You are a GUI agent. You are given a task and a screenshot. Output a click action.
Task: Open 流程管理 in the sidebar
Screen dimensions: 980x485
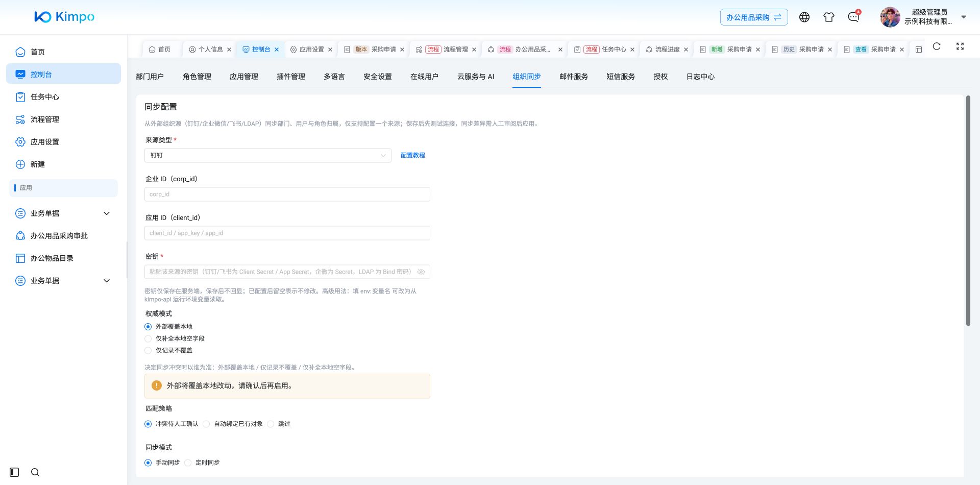pyautogui.click(x=63, y=119)
